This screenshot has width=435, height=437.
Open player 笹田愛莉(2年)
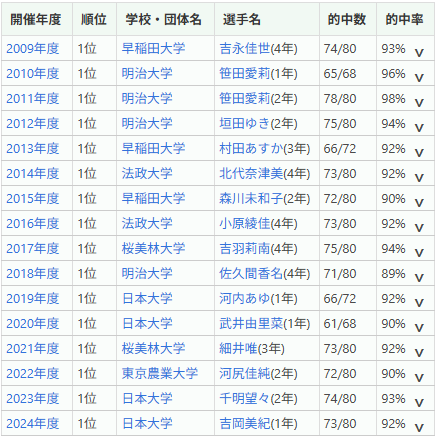click(x=258, y=99)
